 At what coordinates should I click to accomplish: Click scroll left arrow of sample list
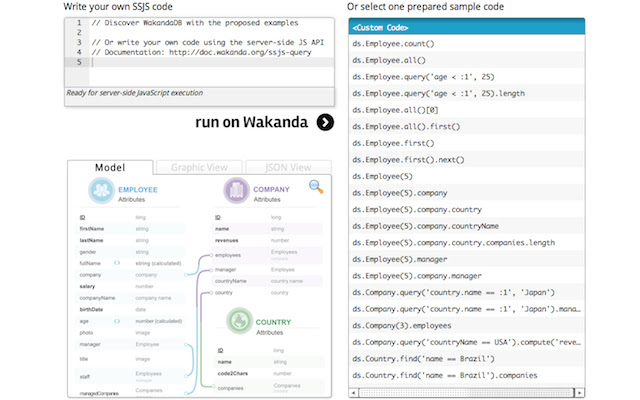point(353,393)
